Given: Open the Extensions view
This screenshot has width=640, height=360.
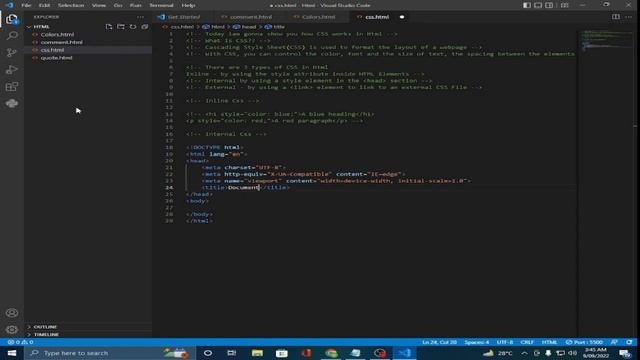Looking at the screenshot, I should [x=12, y=87].
